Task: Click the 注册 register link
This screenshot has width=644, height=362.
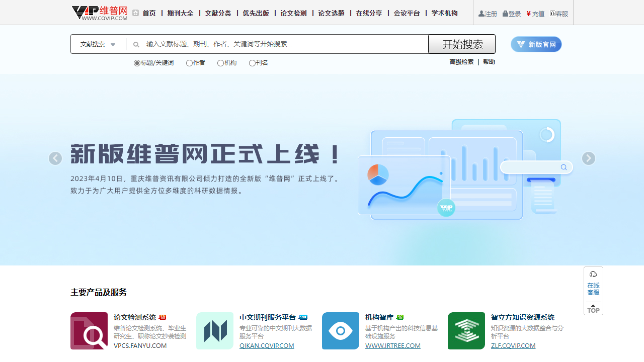Action: tap(488, 14)
